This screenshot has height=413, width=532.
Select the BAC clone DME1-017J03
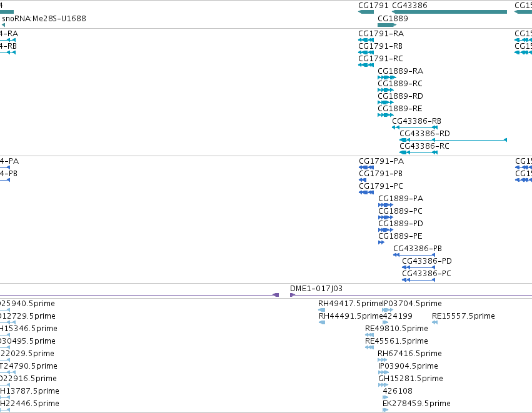(316, 289)
